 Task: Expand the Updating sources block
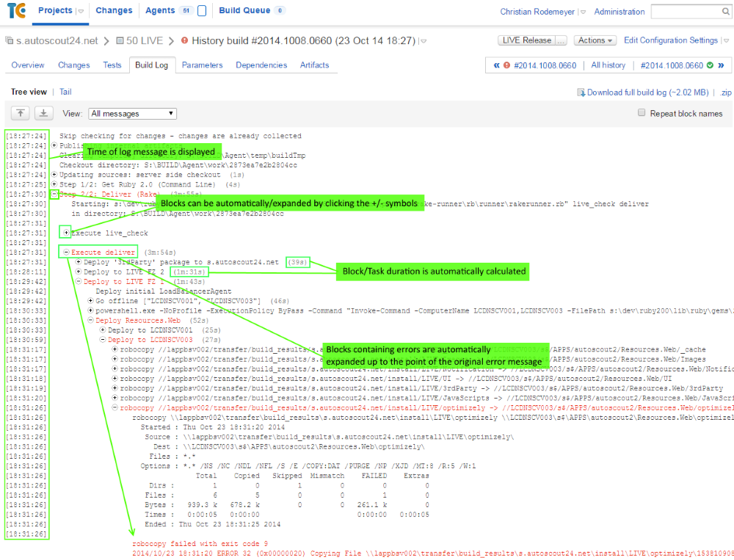coord(54,174)
